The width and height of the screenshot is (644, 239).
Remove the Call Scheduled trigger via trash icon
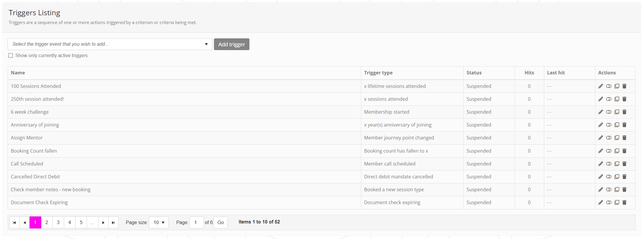pyautogui.click(x=624, y=164)
